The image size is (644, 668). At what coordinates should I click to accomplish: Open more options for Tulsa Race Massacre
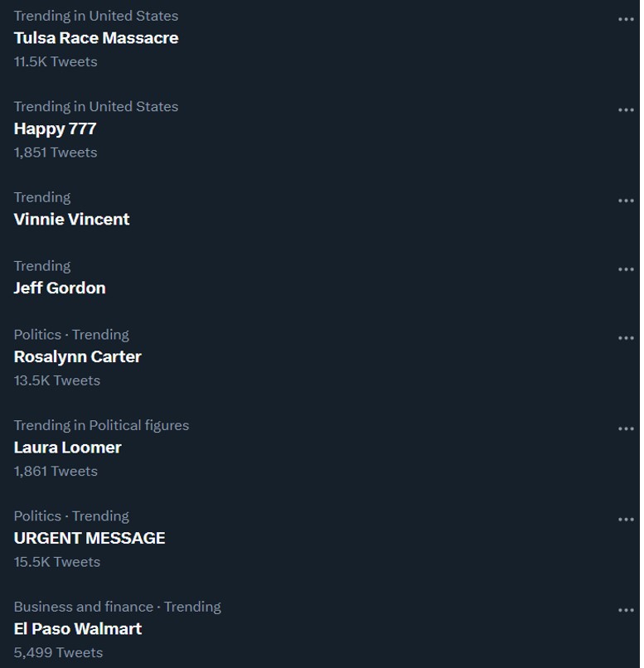tap(625, 19)
